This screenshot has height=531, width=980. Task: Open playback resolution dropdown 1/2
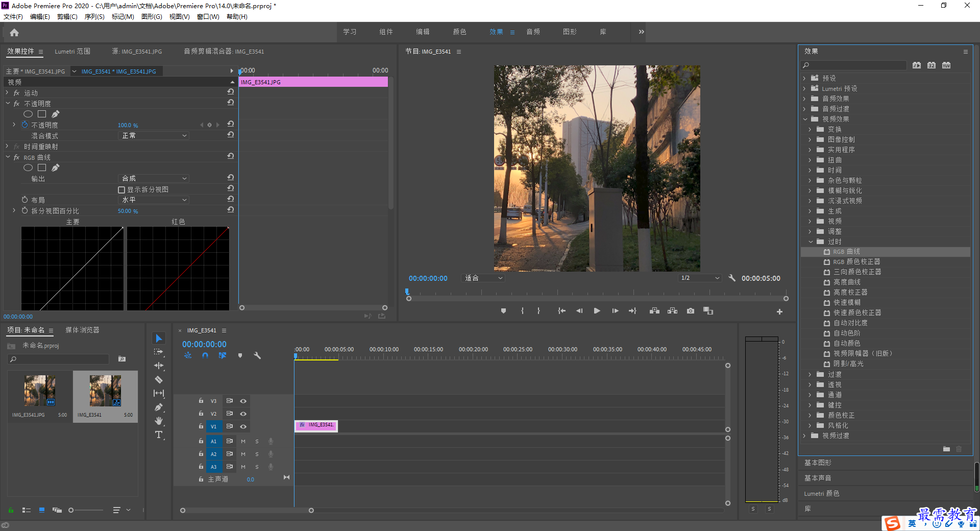[x=700, y=278]
